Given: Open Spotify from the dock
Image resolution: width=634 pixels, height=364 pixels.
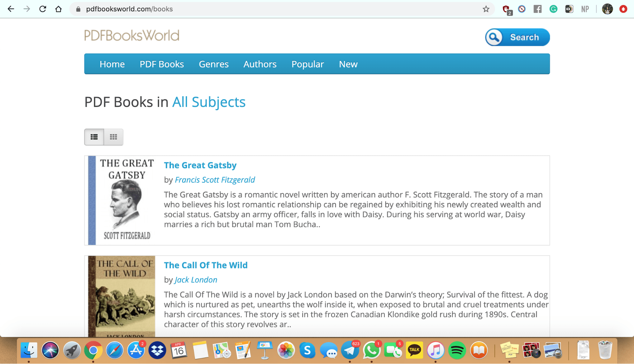Looking at the screenshot, I should click(457, 350).
